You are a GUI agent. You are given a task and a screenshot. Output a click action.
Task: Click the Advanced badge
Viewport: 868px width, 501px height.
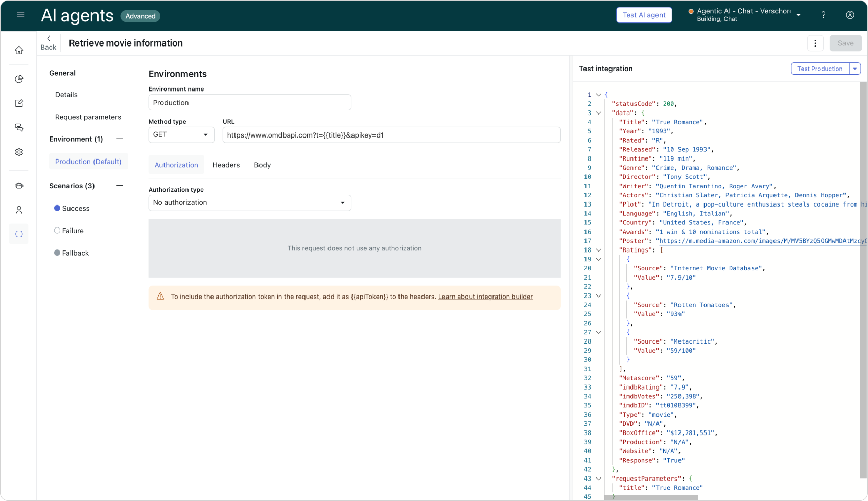[x=140, y=16]
